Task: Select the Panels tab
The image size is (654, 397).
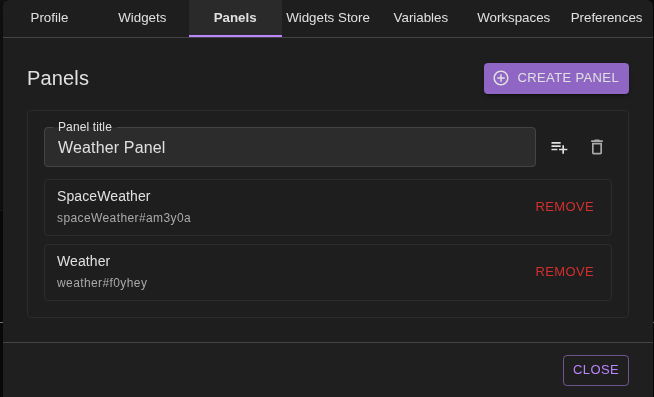Action: (235, 18)
